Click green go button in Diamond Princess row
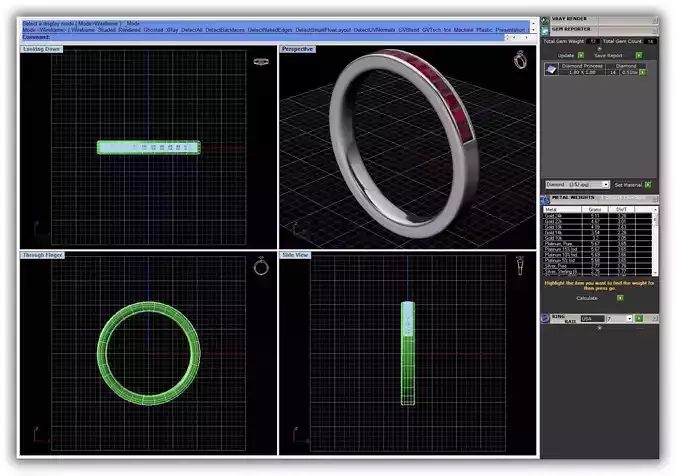The width and height of the screenshot is (676, 476). pos(642,72)
